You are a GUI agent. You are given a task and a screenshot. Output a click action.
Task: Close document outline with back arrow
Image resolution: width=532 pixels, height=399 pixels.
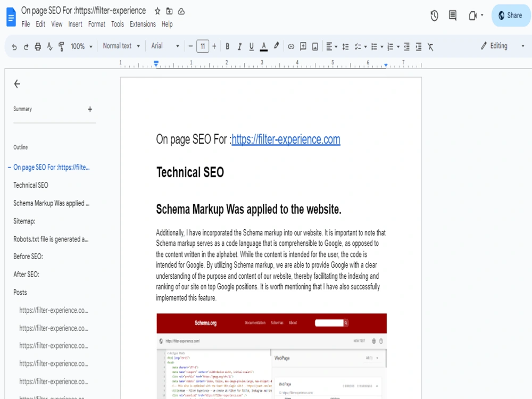pyautogui.click(x=17, y=84)
